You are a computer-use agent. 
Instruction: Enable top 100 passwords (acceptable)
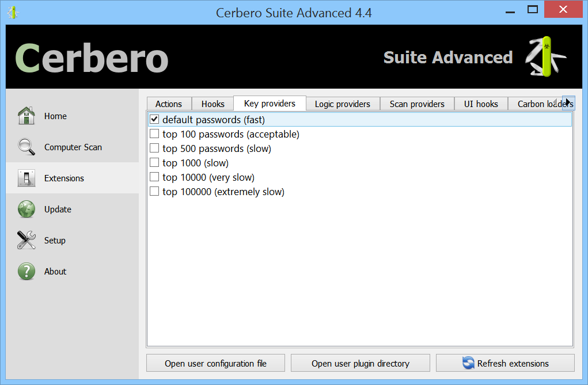tap(154, 134)
